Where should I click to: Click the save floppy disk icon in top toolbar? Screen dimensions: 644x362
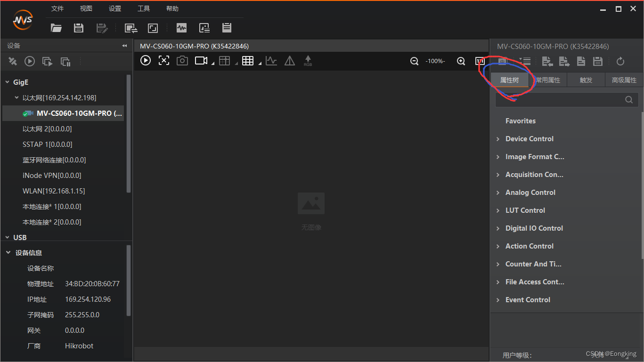[79, 28]
